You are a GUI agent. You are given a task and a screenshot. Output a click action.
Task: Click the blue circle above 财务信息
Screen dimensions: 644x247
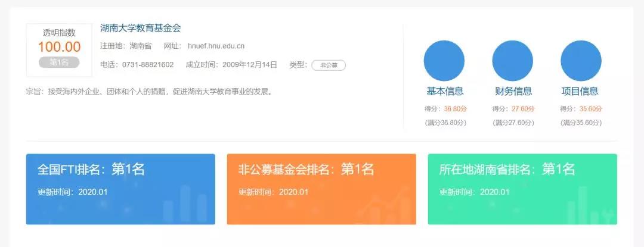pyautogui.click(x=513, y=61)
